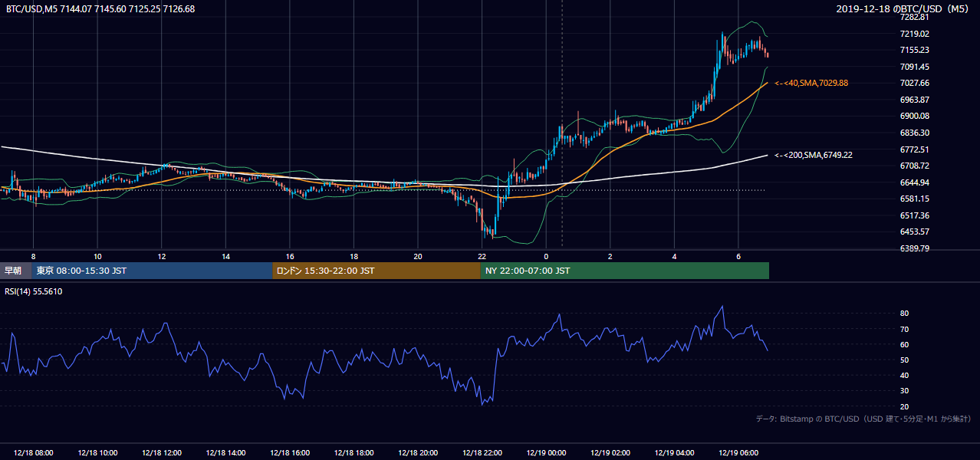The width and height of the screenshot is (980, 460).
Task: Click RSI axis level 80
Action: pos(904,314)
